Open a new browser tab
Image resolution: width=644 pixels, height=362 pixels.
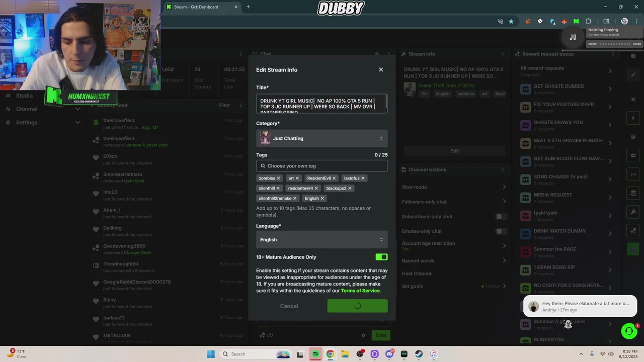click(x=248, y=7)
